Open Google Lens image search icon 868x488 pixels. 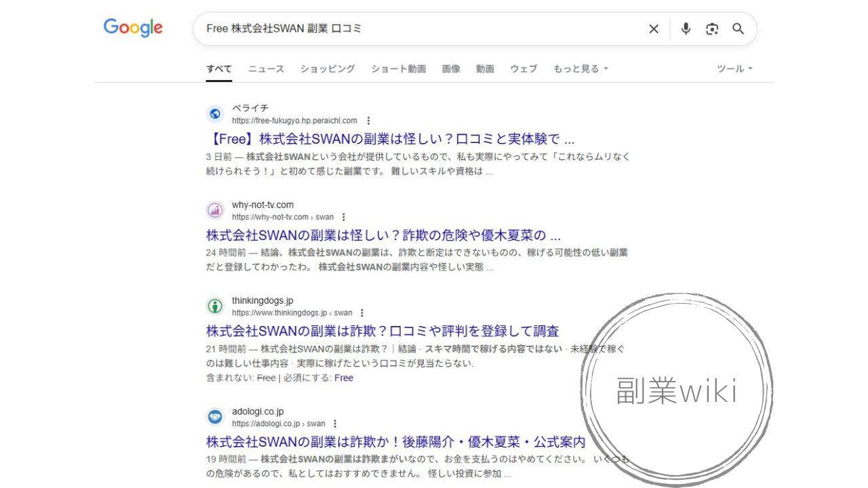(711, 29)
